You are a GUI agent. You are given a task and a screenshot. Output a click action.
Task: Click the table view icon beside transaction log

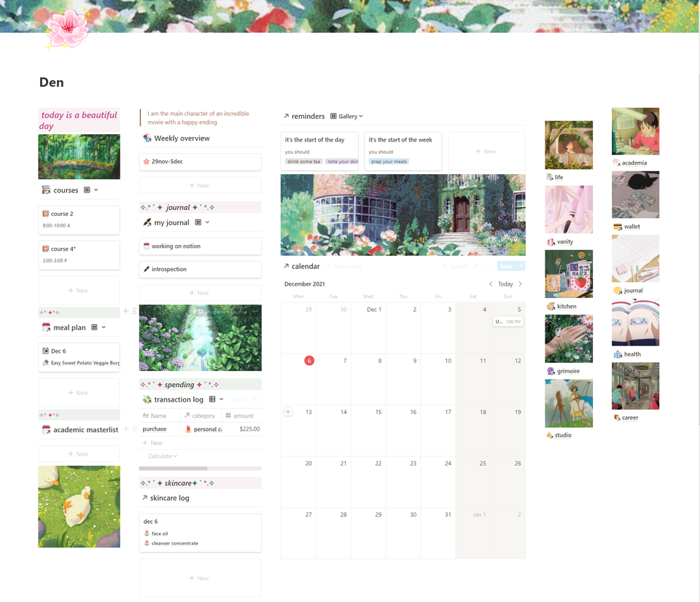[x=211, y=399]
